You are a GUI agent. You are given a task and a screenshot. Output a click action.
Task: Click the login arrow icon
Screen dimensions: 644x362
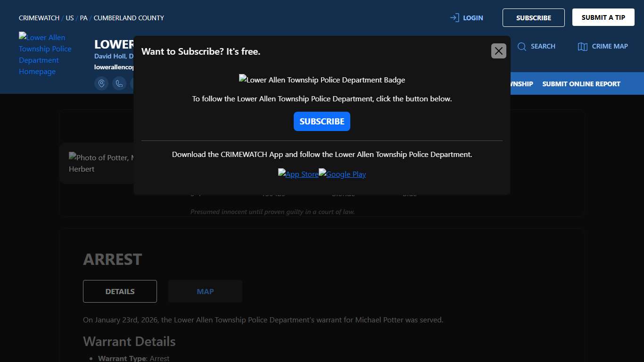coord(454,18)
